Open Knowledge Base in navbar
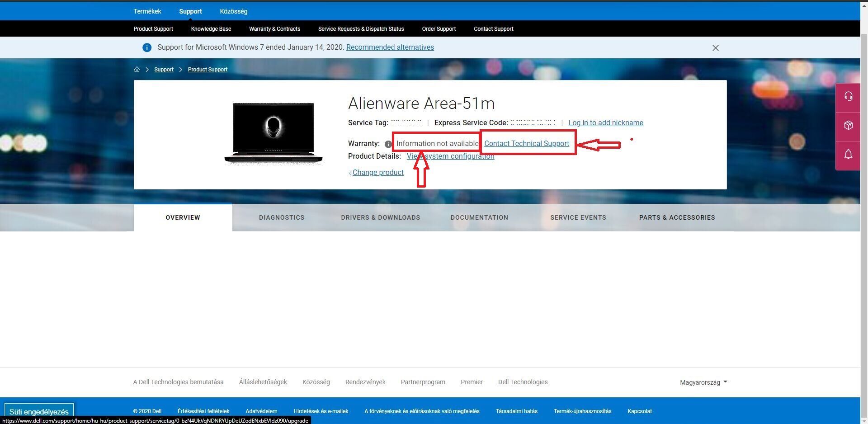This screenshot has height=424, width=868. [211, 29]
